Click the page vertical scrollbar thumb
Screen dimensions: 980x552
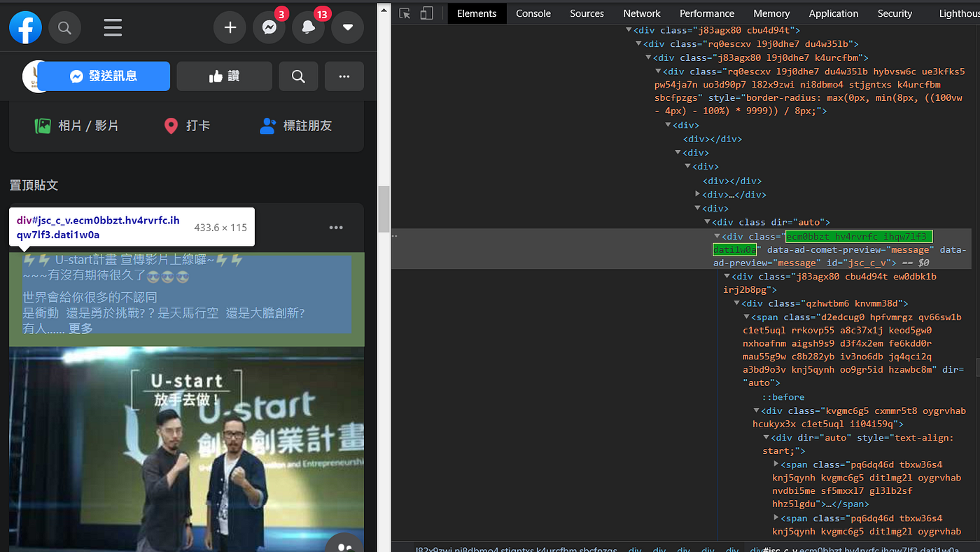pos(384,209)
